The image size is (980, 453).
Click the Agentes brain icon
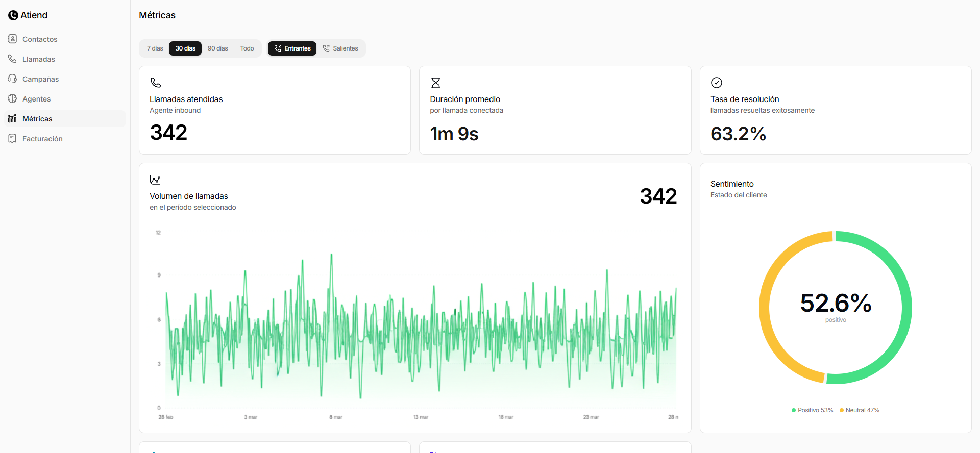tap(13, 98)
